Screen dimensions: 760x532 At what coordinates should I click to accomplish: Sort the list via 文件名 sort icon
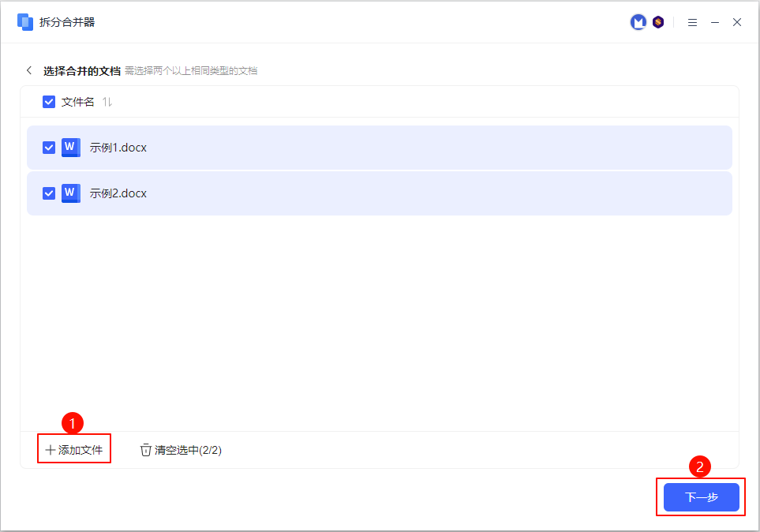click(x=107, y=102)
